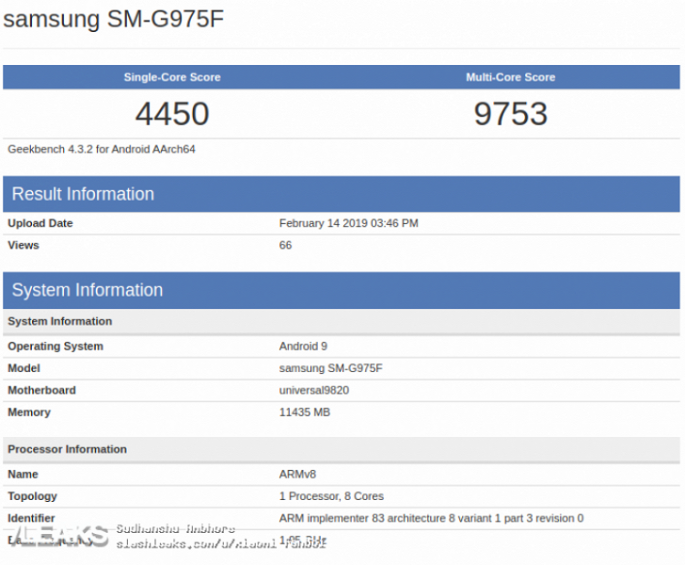Click the Processor Information subheader

pos(67,449)
